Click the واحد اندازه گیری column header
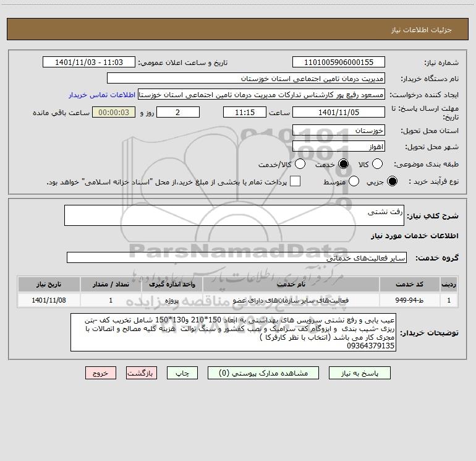Screen dimensions: 476x461 pos(172,284)
